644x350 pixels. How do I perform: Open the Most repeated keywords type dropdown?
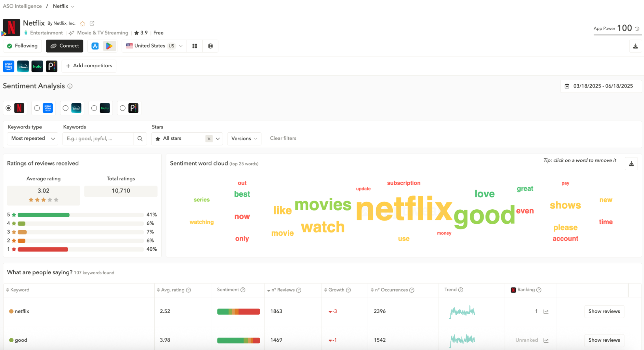(x=33, y=138)
